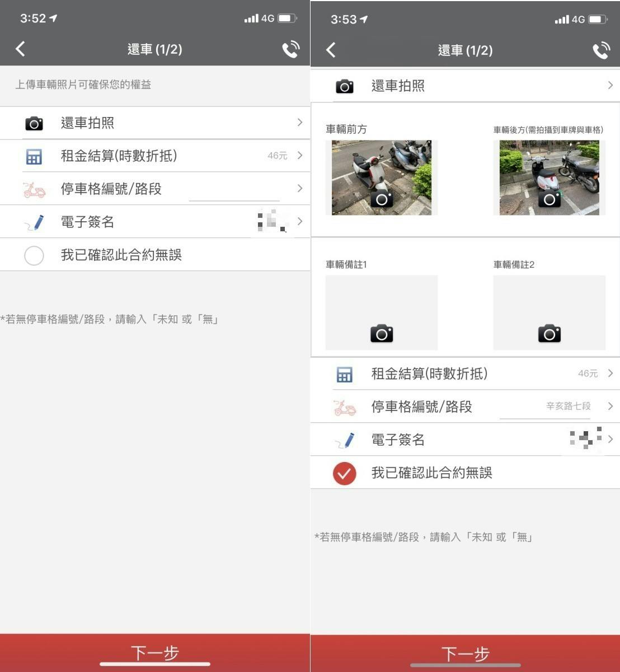Collapse 還車拍照 chevron on right screen
This screenshot has height=672, width=620.
610,85
